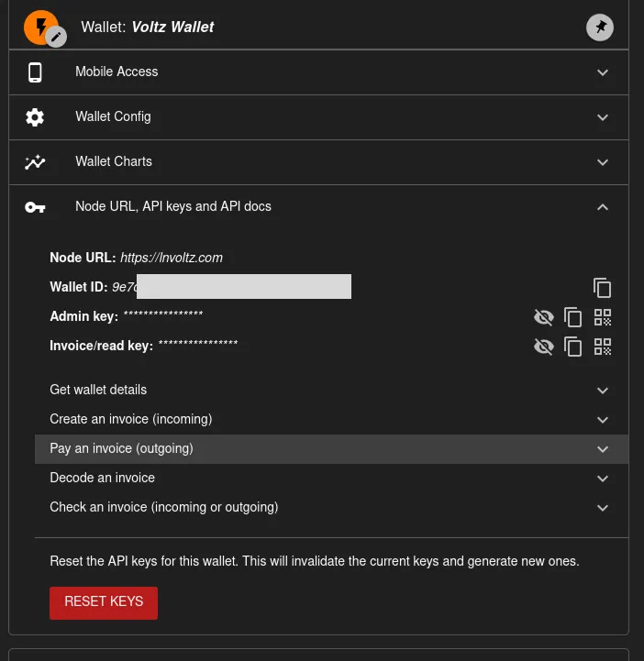Open Create an invoice (incoming) docs
Screen dimensions: 644x661
tap(330, 419)
